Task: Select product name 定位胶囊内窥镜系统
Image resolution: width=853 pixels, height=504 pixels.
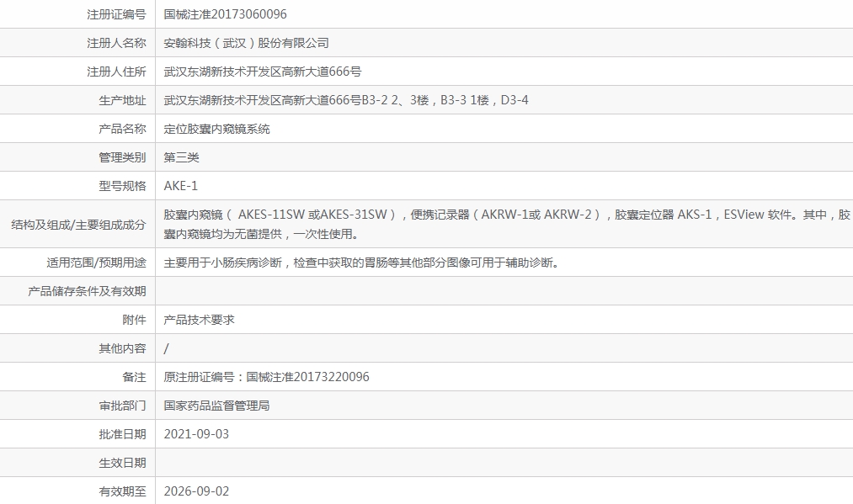Action: [217, 129]
